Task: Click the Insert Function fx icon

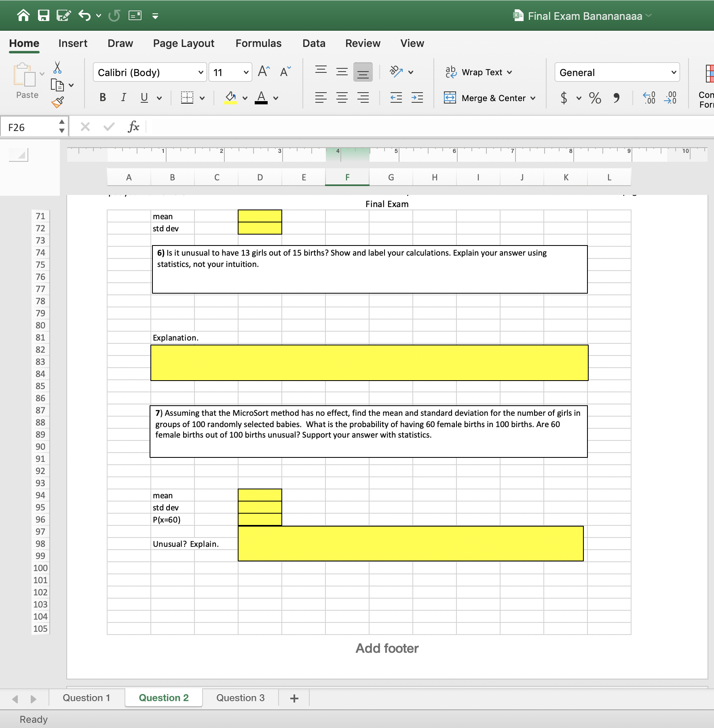Action: tap(133, 127)
